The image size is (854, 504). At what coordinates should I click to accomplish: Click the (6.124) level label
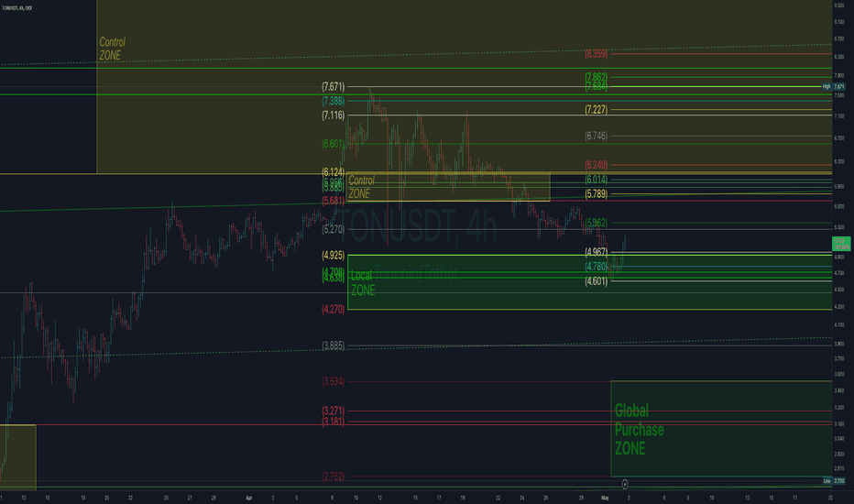tap(333, 172)
